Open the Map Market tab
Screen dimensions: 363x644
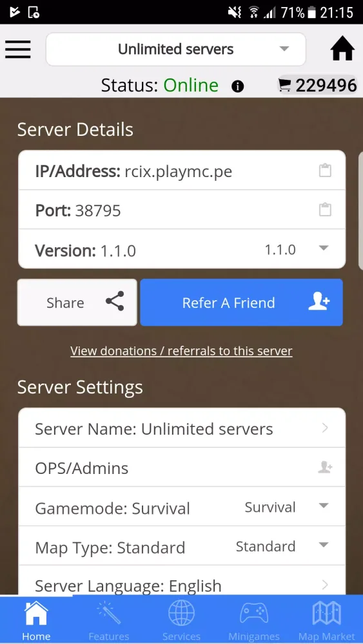[327, 620]
